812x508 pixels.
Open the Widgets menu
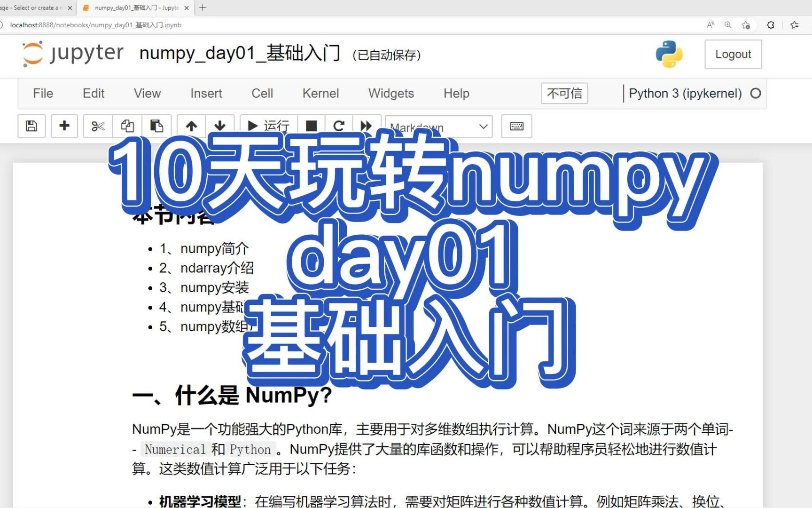(x=391, y=93)
